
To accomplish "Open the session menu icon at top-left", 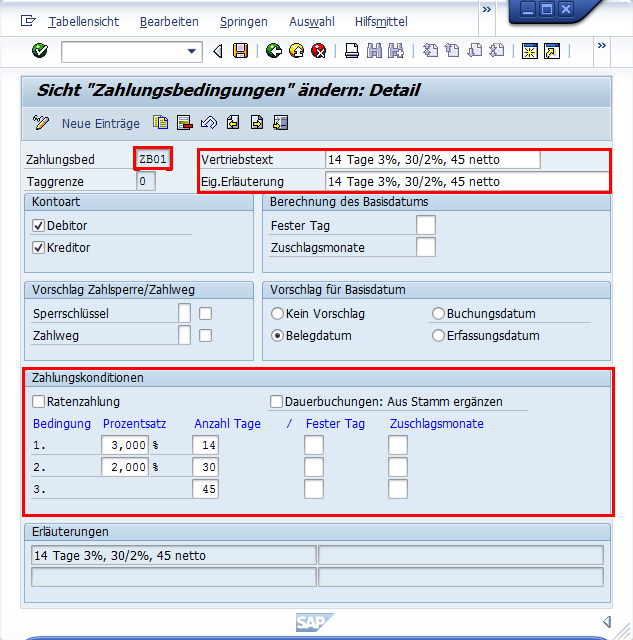I will pyautogui.click(x=28, y=20).
